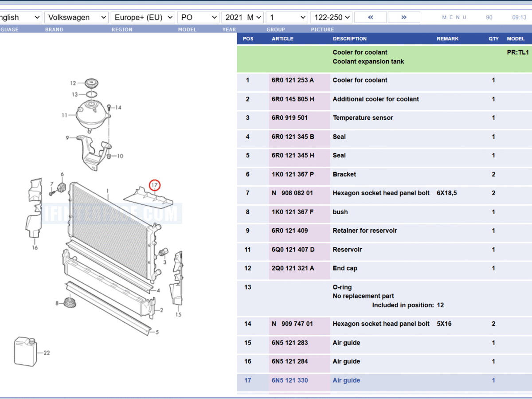
Task: Click article 6Q0 121 407 D
Action: tap(293, 250)
